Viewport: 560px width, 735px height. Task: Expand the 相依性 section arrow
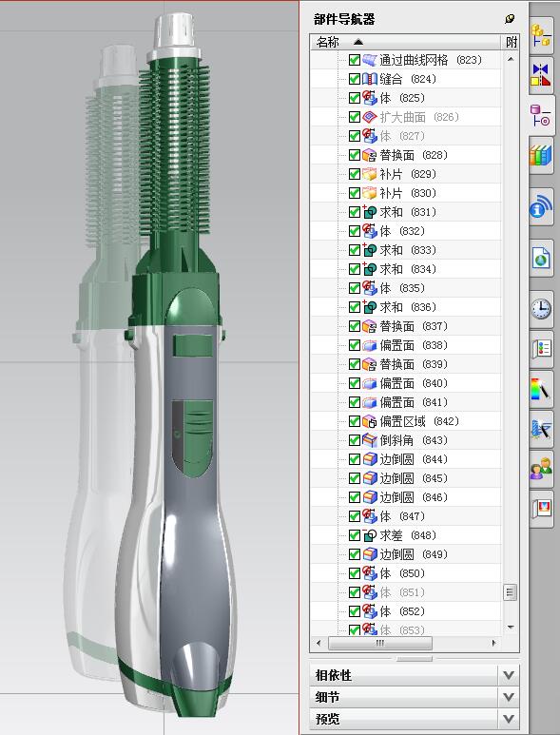coord(509,675)
